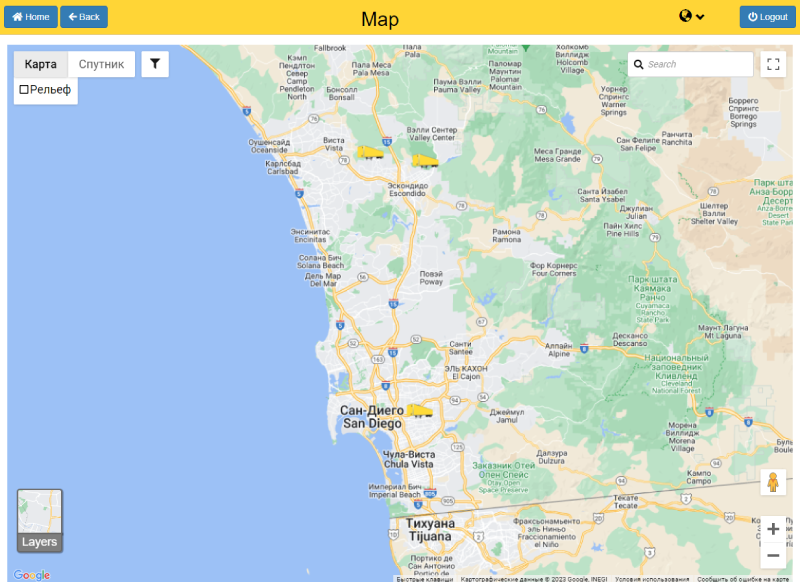Go back using the Back button
Screen dimensions: 800x582
[x=84, y=17]
